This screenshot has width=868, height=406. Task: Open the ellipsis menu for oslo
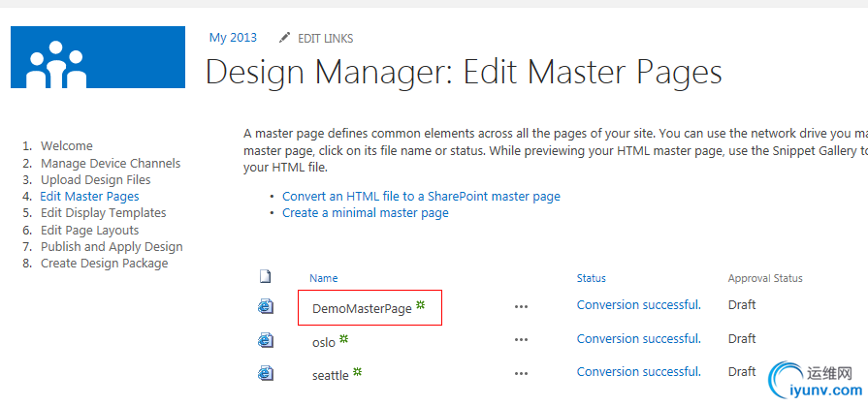[x=521, y=339]
